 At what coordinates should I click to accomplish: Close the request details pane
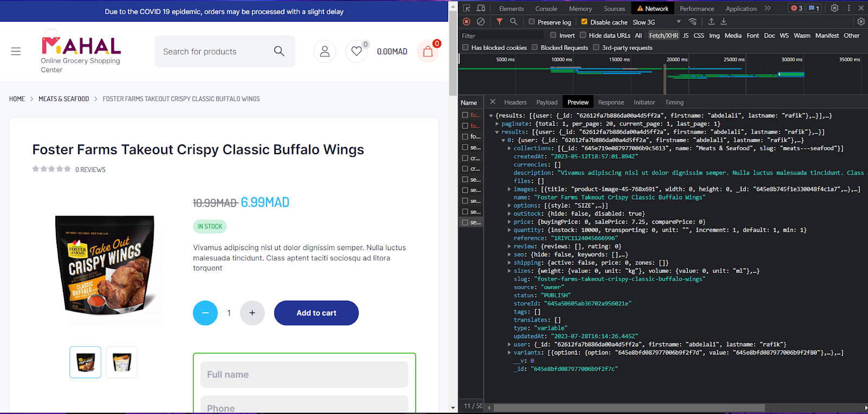point(493,101)
